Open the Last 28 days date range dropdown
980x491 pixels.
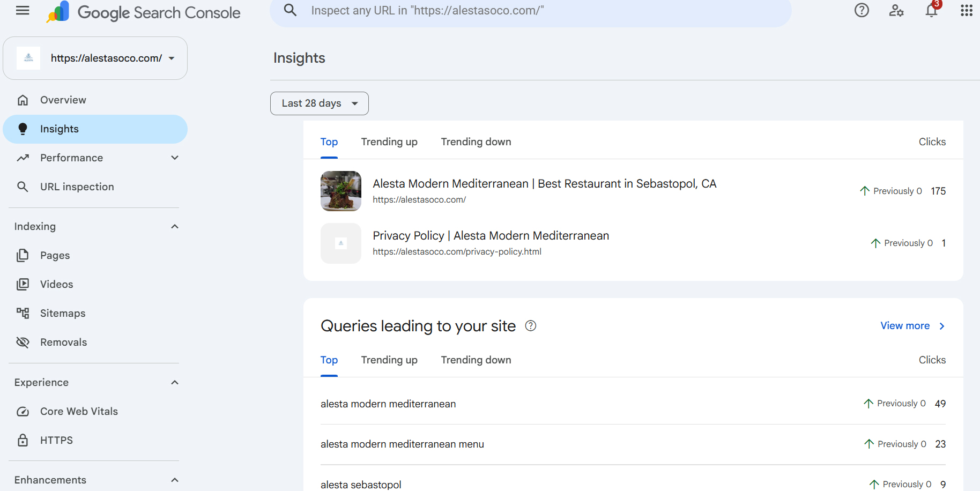pyautogui.click(x=320, y=103)
